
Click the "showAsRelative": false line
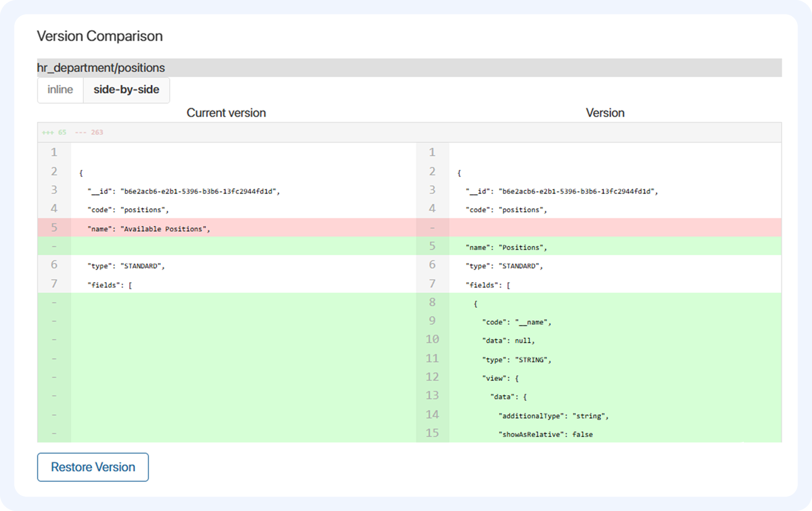point(545,435)
